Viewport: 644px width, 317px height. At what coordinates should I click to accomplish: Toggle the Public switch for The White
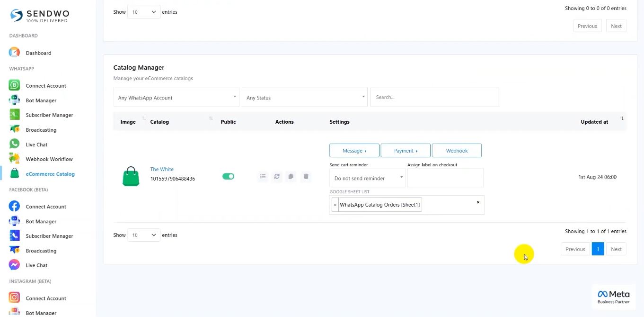(x=228, y=176)
